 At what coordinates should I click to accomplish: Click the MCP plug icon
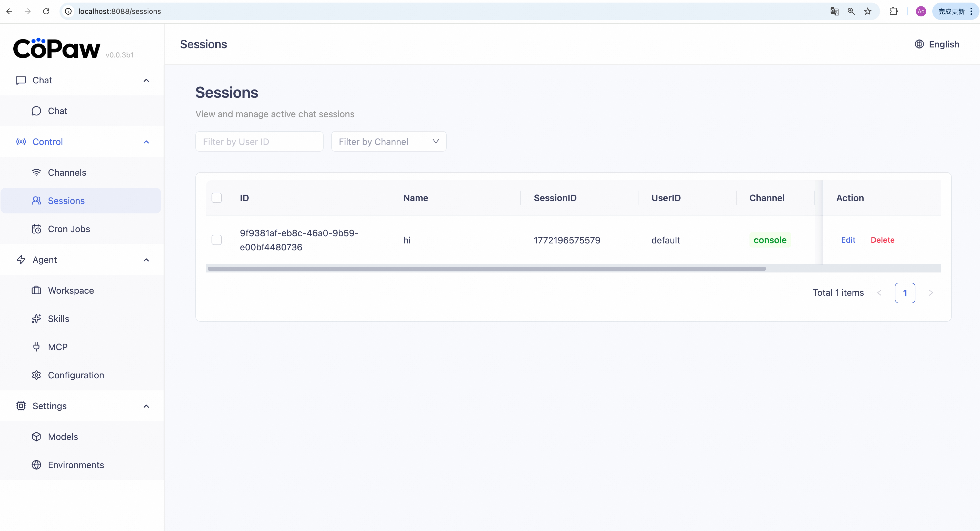(36, 347)
